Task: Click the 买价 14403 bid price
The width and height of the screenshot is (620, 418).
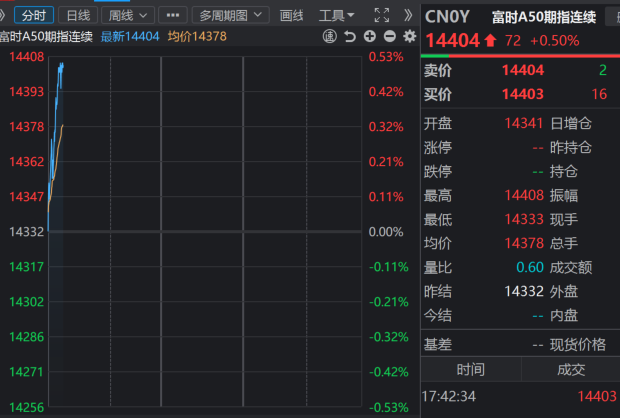Action: 523,95
